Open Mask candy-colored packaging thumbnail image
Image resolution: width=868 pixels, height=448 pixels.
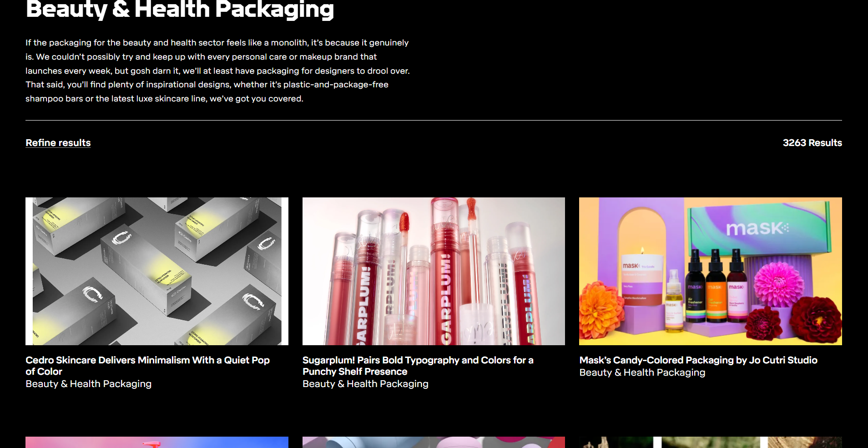tap(711, 271)
